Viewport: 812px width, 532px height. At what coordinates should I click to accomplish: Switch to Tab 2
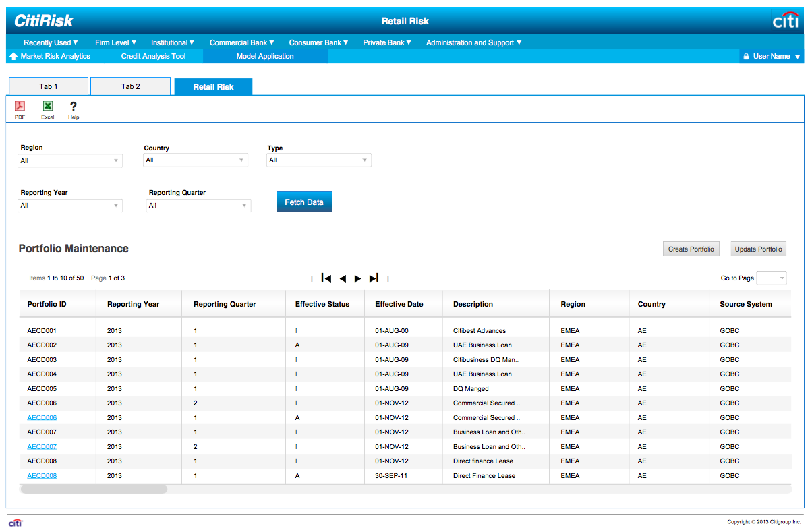click(130, 86)
